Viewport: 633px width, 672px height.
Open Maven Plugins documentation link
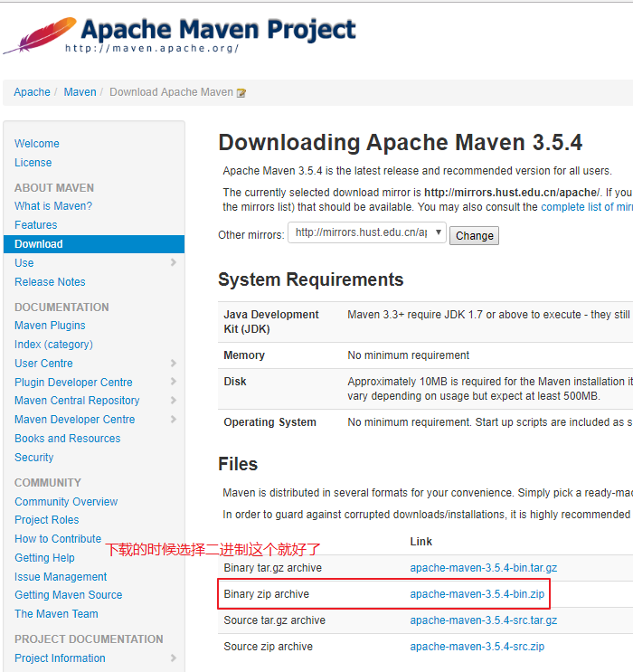[x=50, y=326]
